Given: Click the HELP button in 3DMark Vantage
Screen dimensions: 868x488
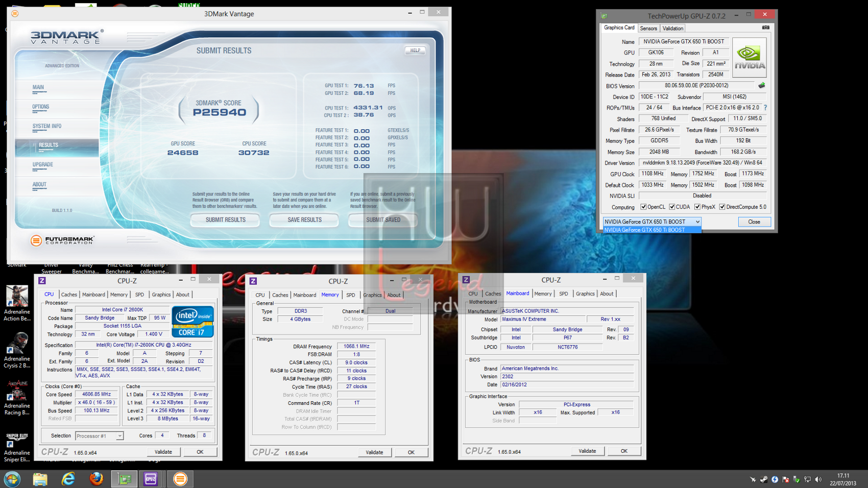Looking at the screenshot, I should click(415, 51).
